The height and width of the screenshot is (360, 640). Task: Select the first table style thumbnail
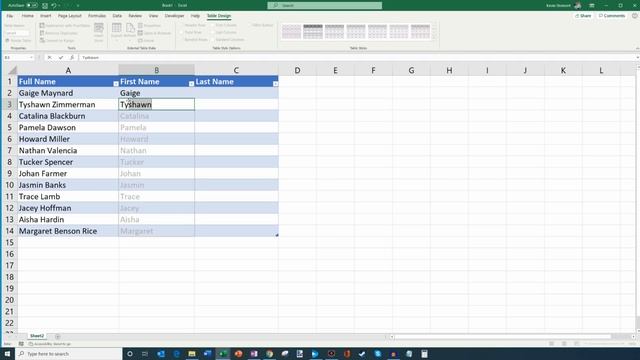291,31
